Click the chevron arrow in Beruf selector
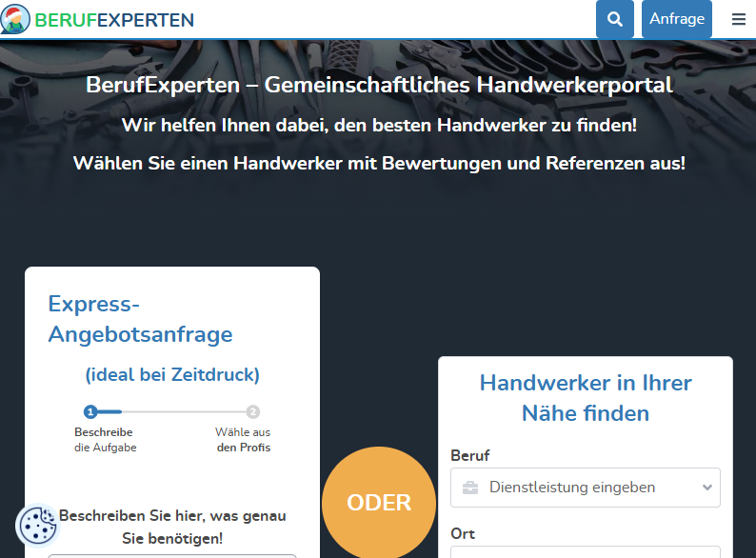 pyautogui.click(x=706, y=488)
